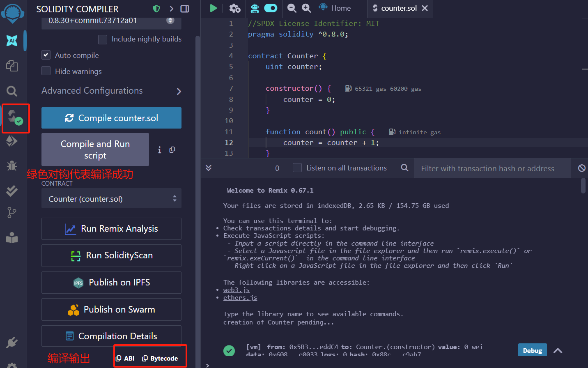The image size is (588, 368).
Task: Click Run SolidityScan button
Action: [111, 255]
